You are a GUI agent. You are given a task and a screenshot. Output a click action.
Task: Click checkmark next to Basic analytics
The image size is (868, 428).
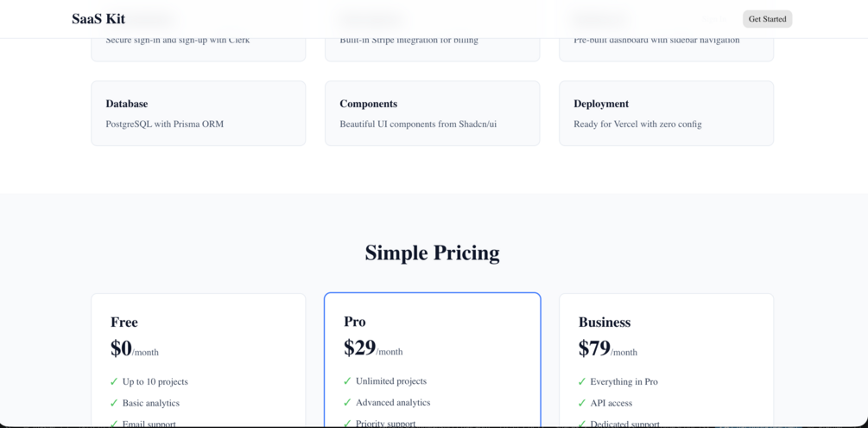click(114, 403)
